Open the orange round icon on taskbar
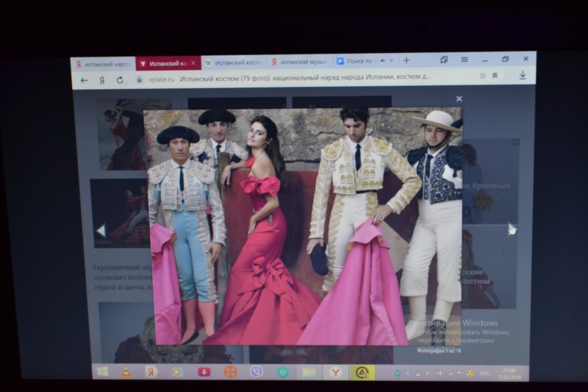 230,371
